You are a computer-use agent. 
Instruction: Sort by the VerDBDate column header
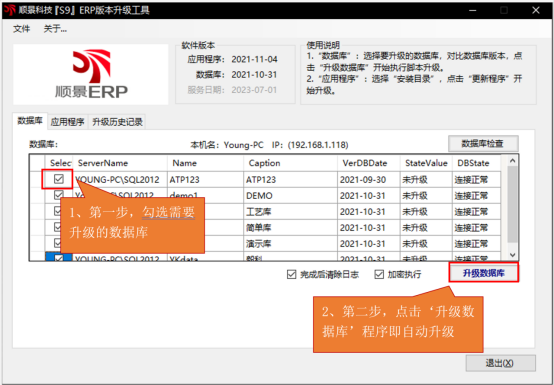(369, 163)
